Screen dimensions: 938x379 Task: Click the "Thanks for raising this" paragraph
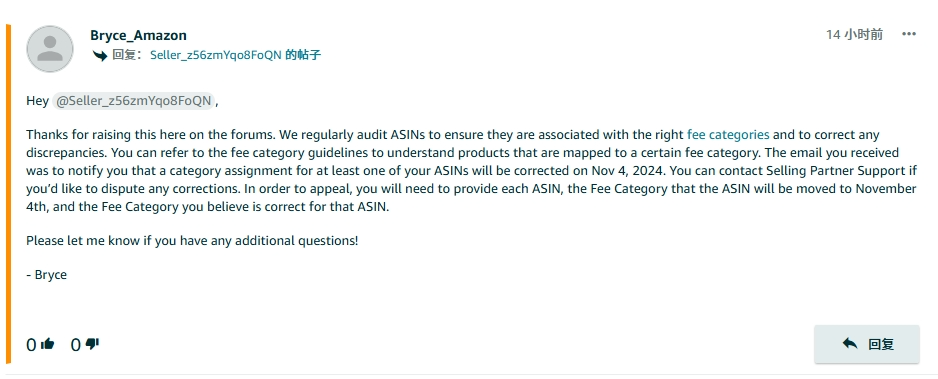tap(471, 171)
